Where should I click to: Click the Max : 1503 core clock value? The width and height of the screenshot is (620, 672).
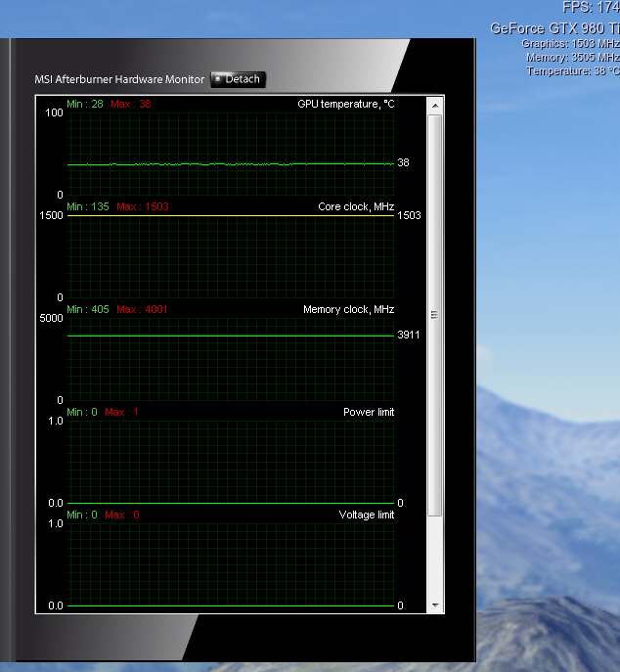tap(143, 207)
